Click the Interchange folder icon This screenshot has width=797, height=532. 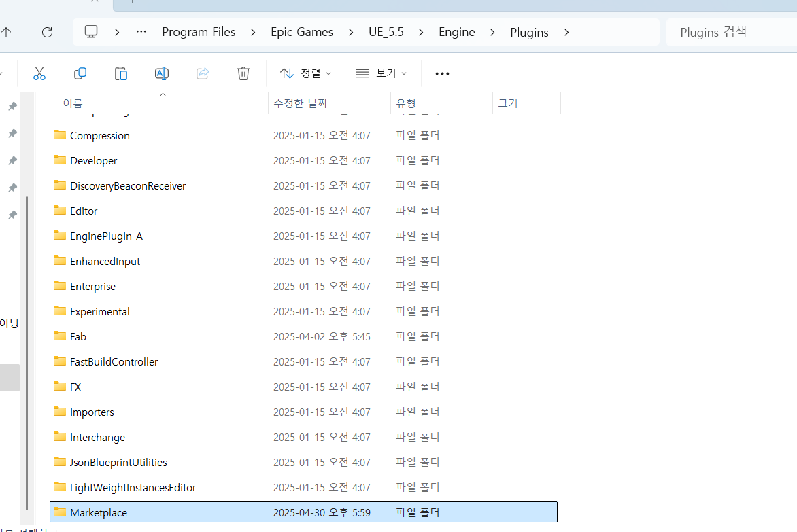(x=60, y=437)
